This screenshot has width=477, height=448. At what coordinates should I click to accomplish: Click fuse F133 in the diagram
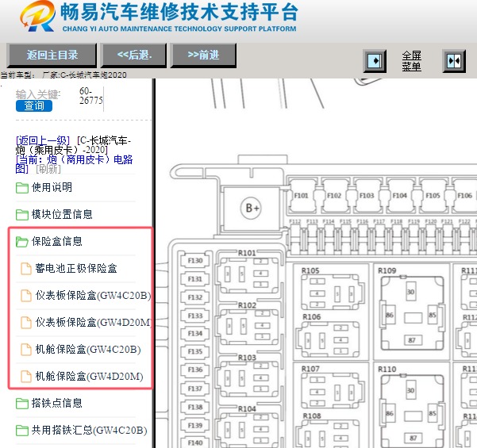click(x=195, y=316)
